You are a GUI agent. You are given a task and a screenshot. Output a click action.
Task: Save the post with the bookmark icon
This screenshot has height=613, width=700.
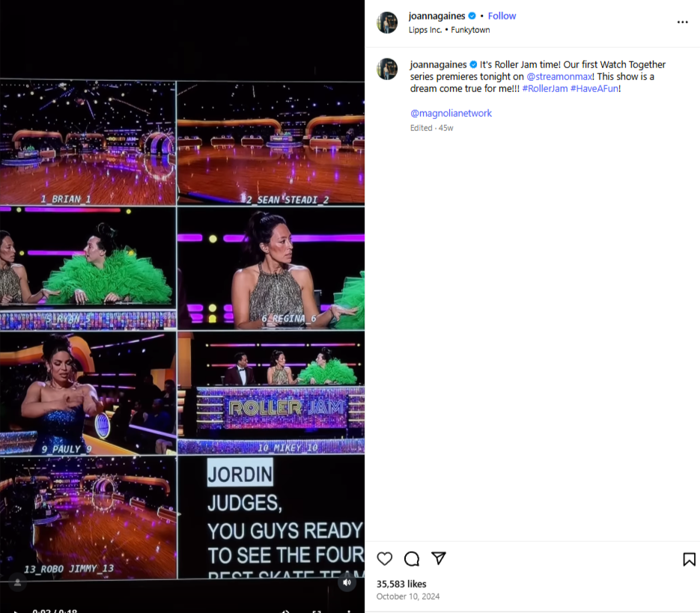(689, 559)
